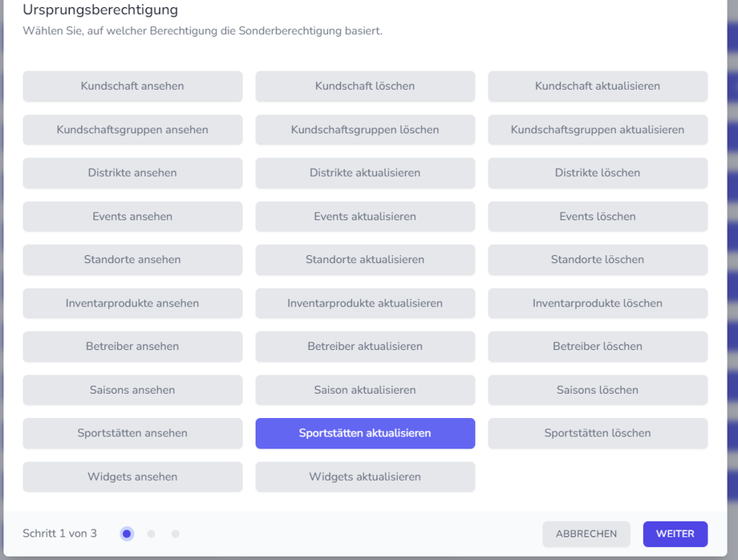Viewport: 738px width, 560px height.
Task: Click 'Widgets aktualisieren' option
Action: (365, 477)
